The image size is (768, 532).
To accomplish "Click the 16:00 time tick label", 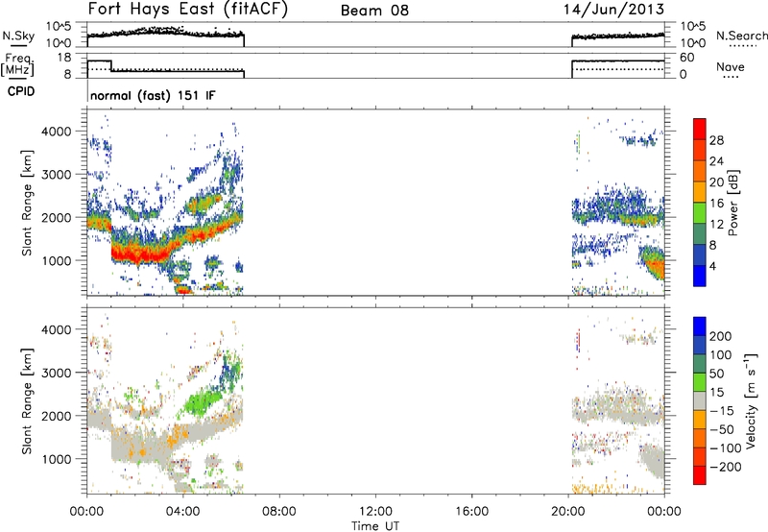I will (x=471, y=512).
